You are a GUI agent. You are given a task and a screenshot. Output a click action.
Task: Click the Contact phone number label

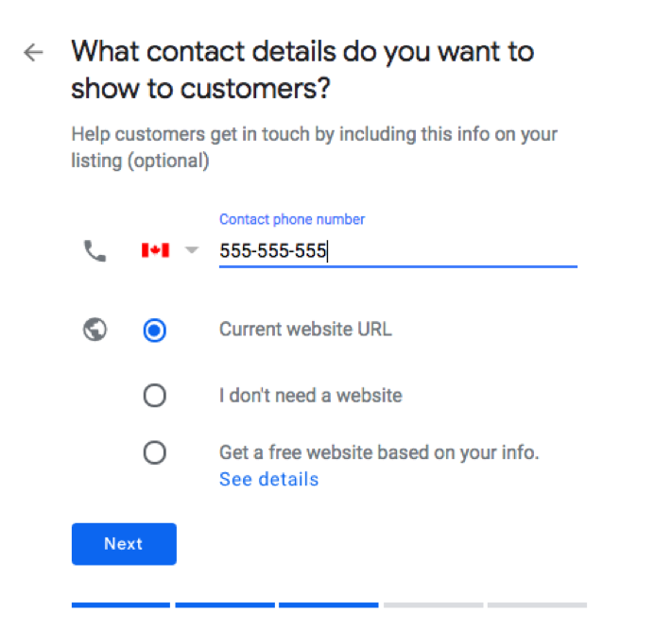[292, 219]
